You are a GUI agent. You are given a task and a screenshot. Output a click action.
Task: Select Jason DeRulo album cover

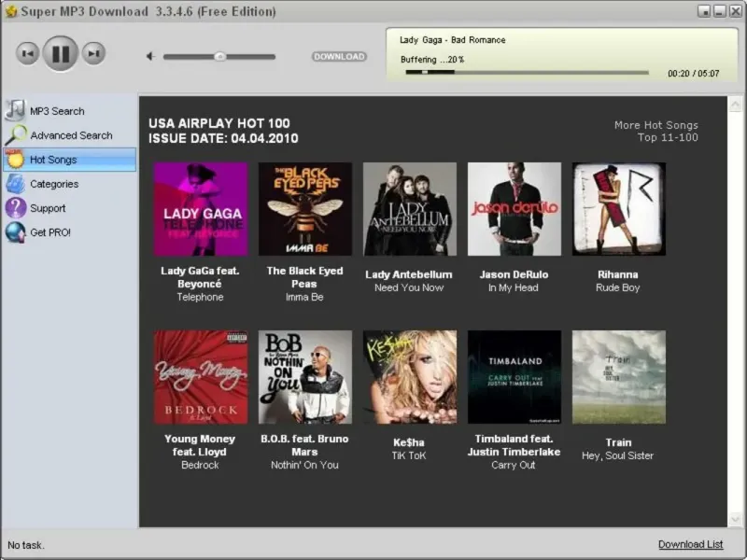click(x=514, y=209)
